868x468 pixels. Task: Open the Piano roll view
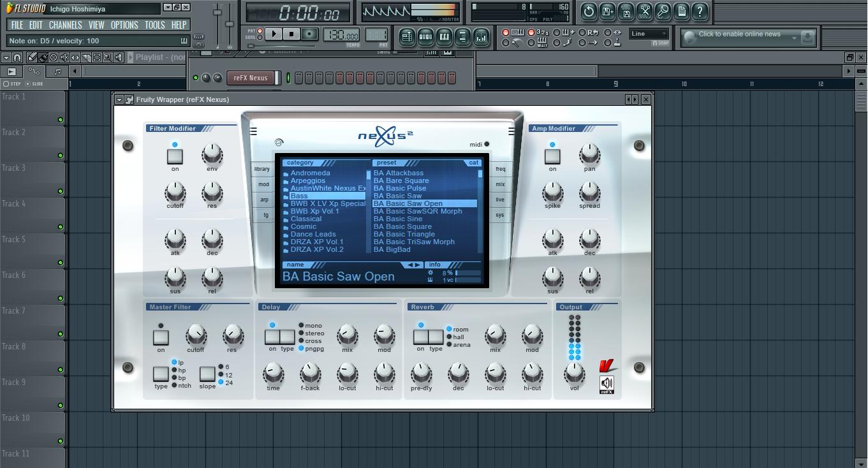[444, 37]
